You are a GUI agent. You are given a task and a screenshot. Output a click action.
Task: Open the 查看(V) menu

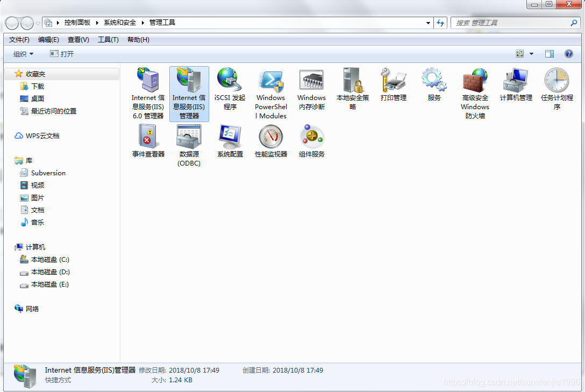(x=79, y=40)
